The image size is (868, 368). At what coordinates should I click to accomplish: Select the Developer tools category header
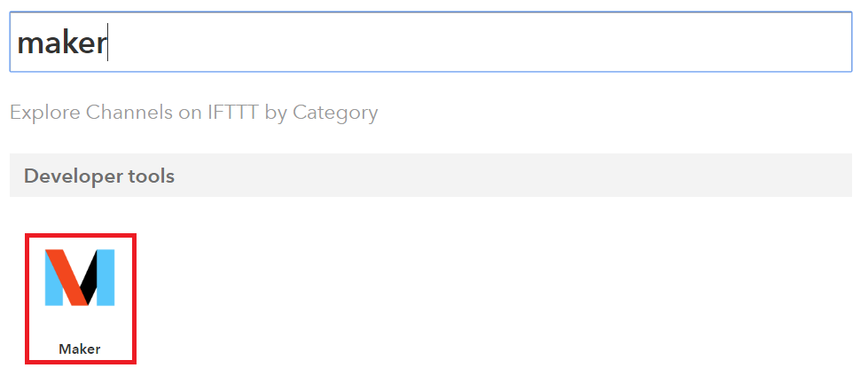pyautogui.click(x=431, y=176)
